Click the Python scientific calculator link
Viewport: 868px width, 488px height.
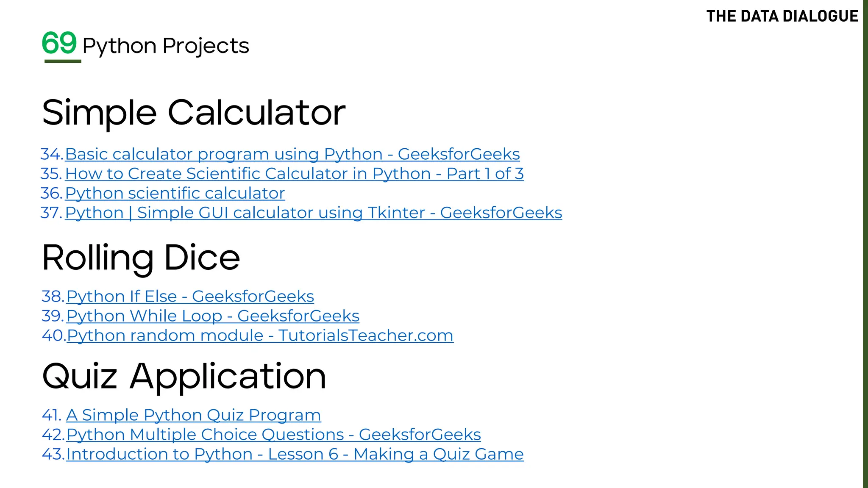coord(175,193)
